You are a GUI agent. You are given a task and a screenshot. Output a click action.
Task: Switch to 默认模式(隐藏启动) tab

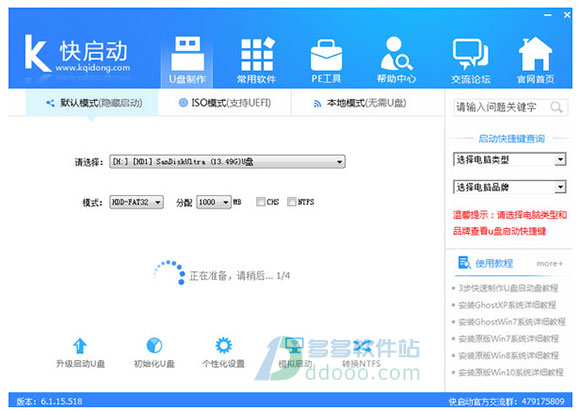(92, 103)
